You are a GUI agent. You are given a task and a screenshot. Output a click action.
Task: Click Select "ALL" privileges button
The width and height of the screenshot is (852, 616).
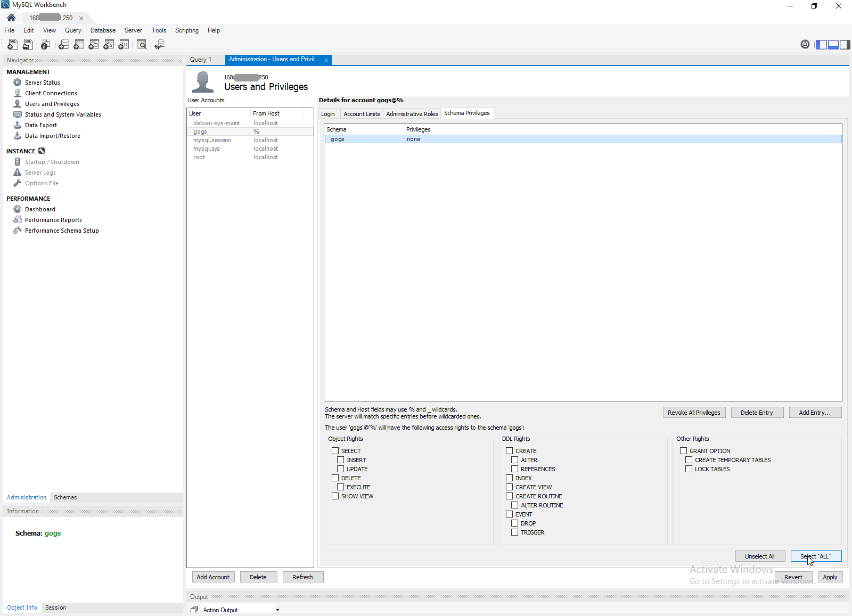pyautogui.click(x=816, y=556)
